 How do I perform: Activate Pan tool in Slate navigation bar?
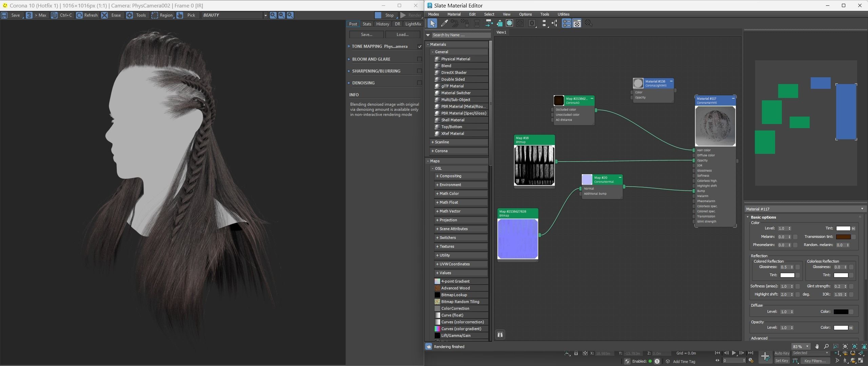point(817,346)
